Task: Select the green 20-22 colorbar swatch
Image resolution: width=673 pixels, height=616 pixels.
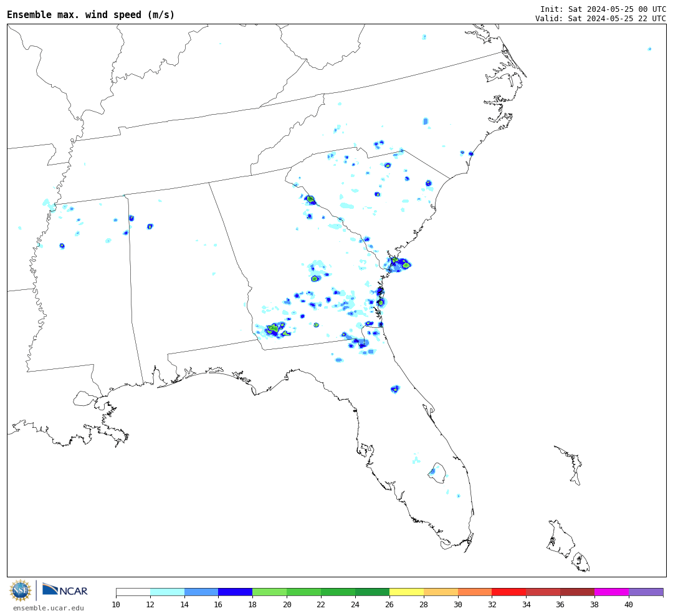Action: 304,592
